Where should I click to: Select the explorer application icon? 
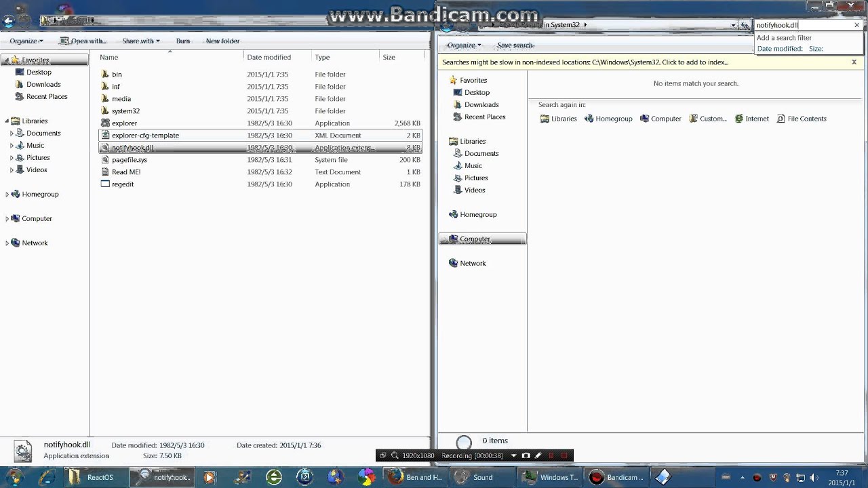(x=105, y=123)
